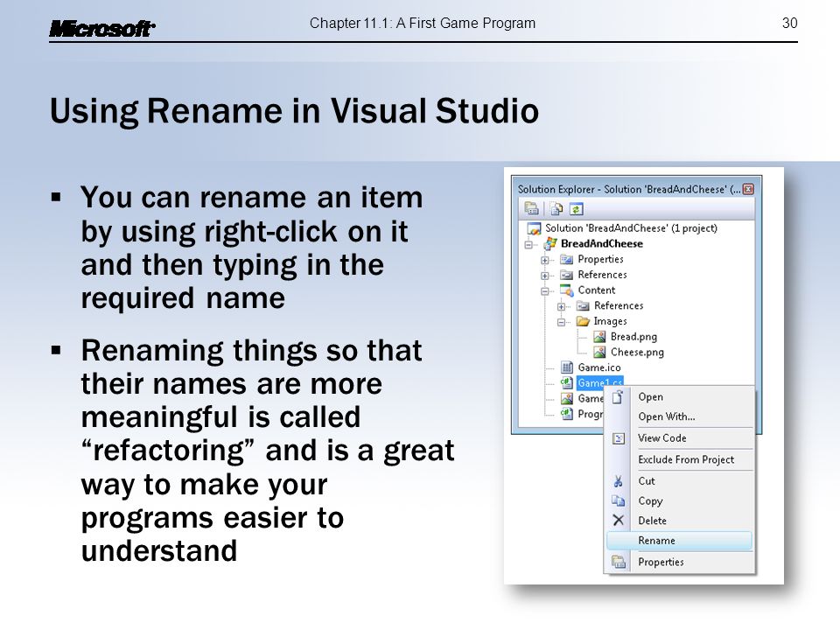Select the Properties folder in the tree
This screenshot has width=840, height=630.
point(600,259)
